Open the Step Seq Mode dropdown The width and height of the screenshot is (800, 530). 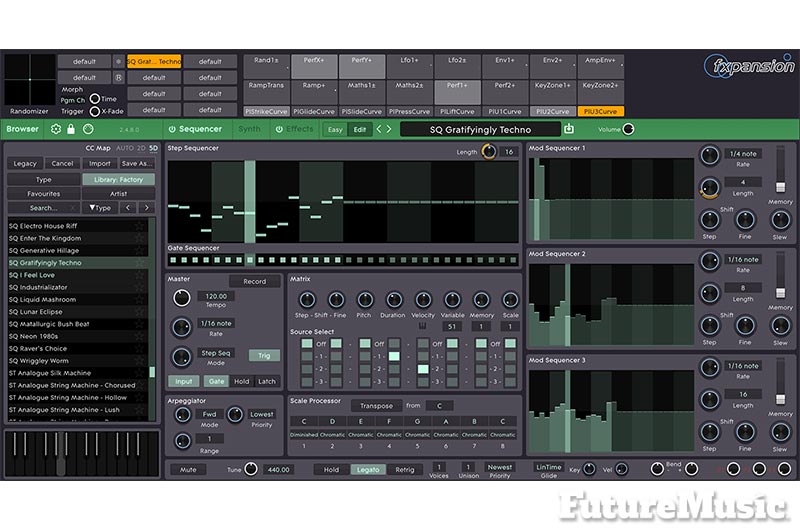coord(216,353)
